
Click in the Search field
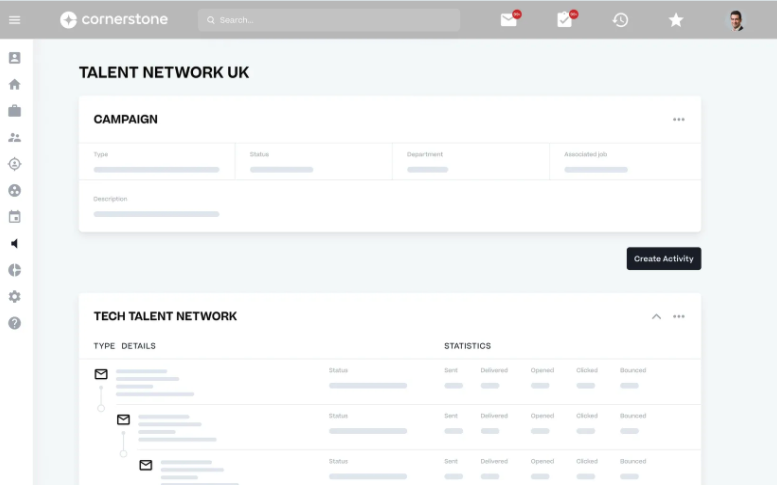tap(329, 20)
